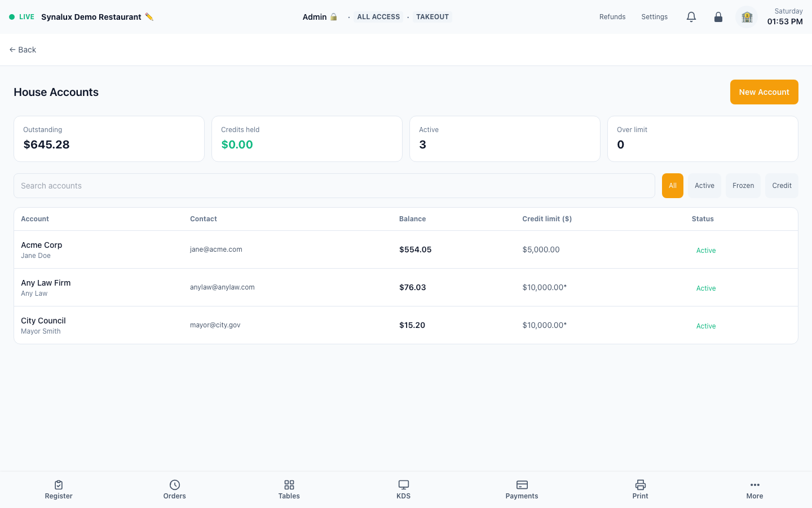The height and width of the screenshot is (508, 812).
Task: Open the Print printer icon
Action: click(641, 485)
